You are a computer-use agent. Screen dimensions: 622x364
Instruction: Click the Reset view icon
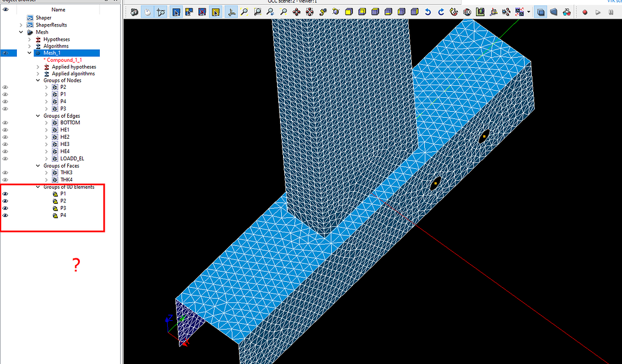pyautogui.click(x=454, y=12)
